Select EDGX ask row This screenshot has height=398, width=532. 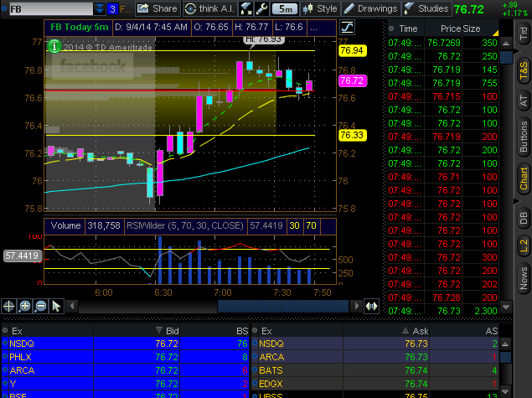click(375, 384)
